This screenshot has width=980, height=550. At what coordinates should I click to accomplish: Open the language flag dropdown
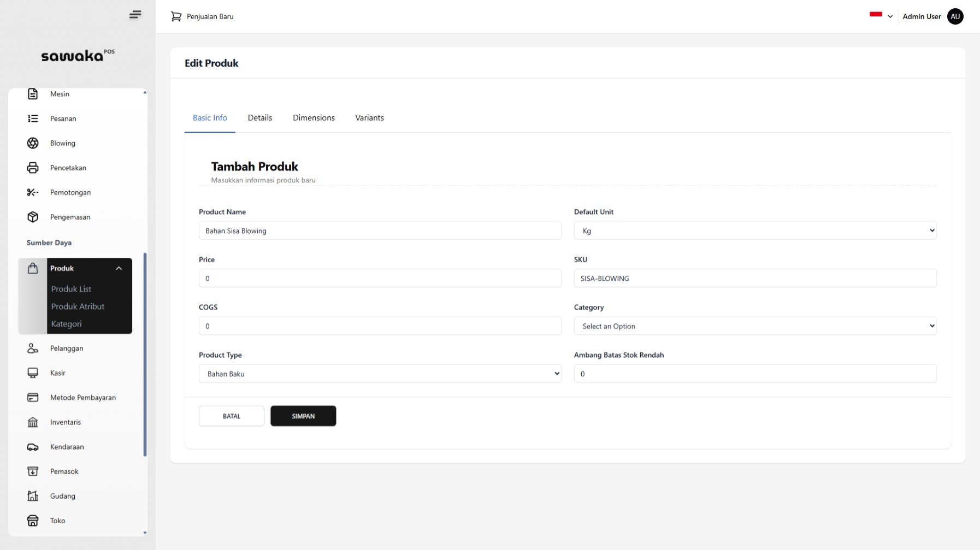880,16
